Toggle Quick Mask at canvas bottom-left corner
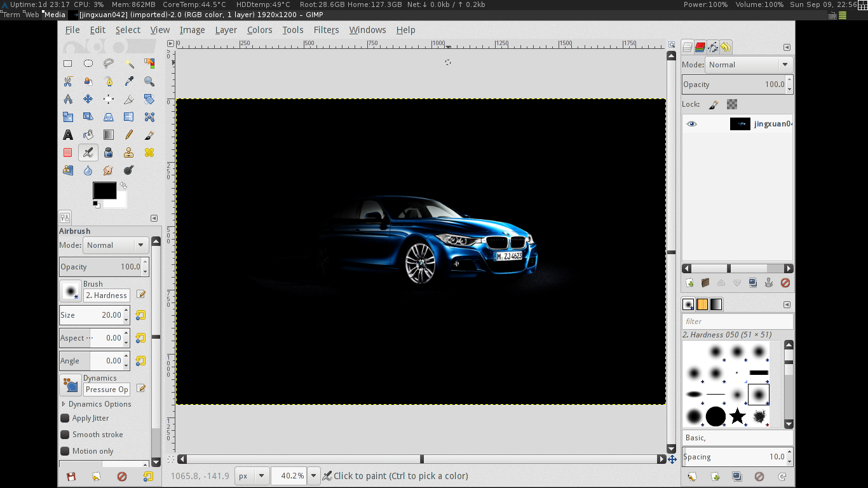The width and height of the screenshot is (868, 488). click(x=170, y=459)
